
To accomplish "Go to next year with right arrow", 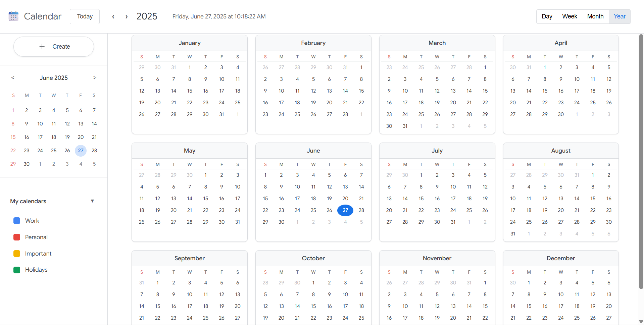I will (127, 16).
